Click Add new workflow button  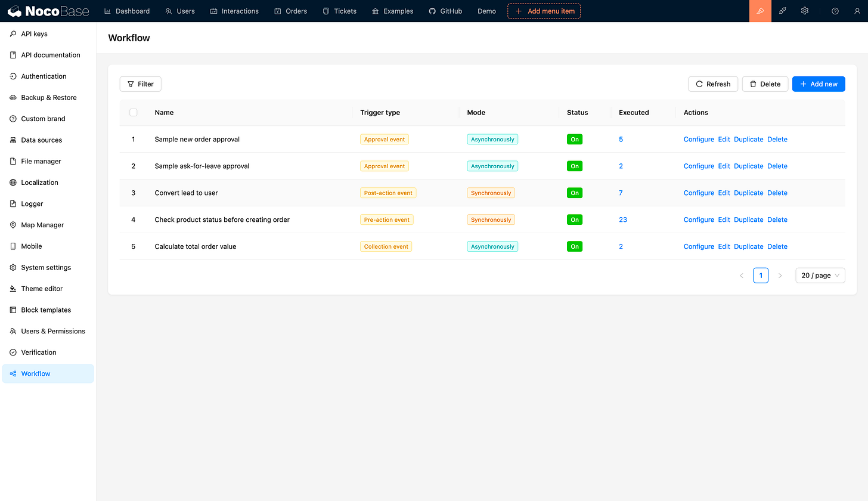tap(819, 83)
